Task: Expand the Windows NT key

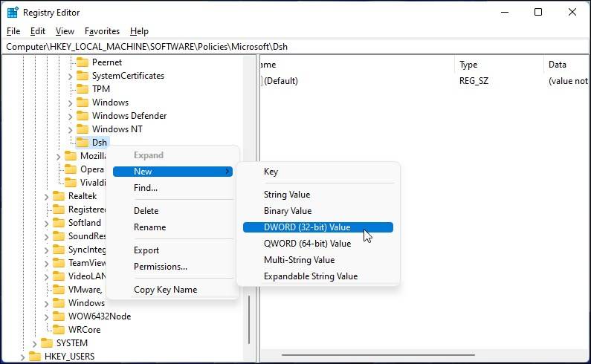Action: point(70,129)
